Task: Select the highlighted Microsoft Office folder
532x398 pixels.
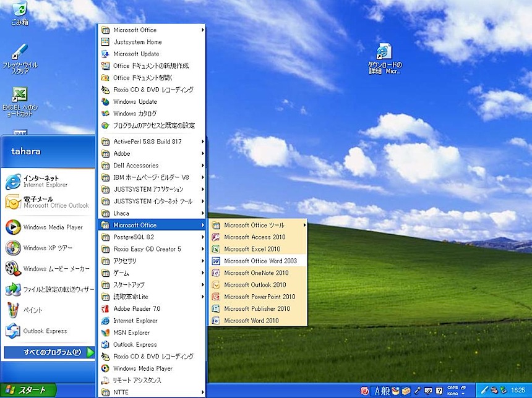Action: coord(152,225)
